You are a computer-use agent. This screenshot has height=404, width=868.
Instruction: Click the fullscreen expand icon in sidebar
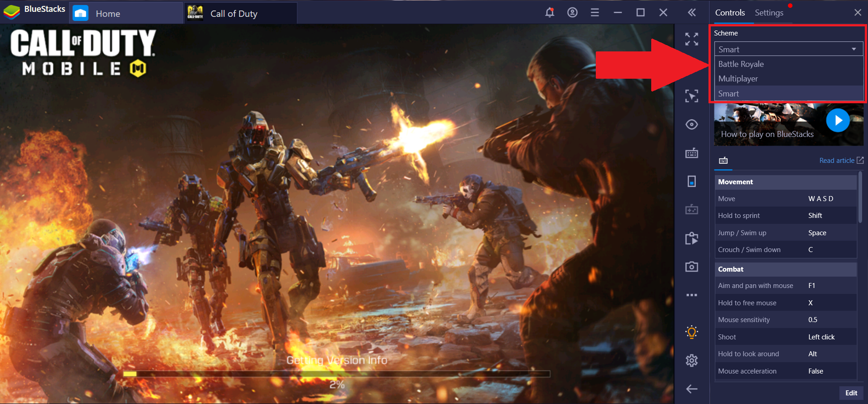point(692,39)
